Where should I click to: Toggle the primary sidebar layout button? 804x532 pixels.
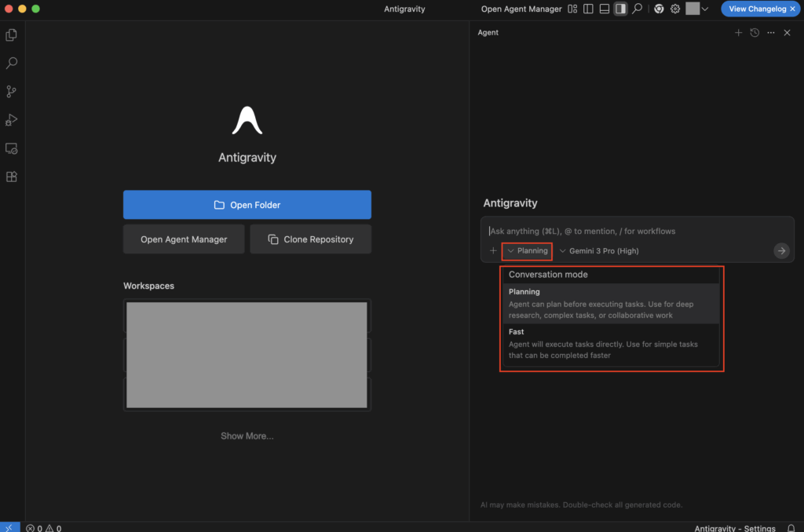[588, 9]
